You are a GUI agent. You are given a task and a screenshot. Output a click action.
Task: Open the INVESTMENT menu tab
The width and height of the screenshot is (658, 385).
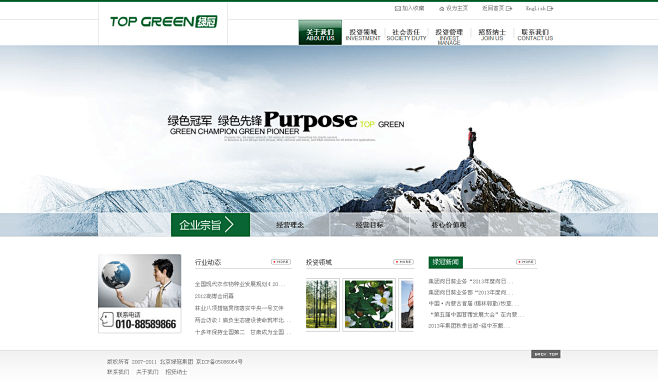[363, 34]
